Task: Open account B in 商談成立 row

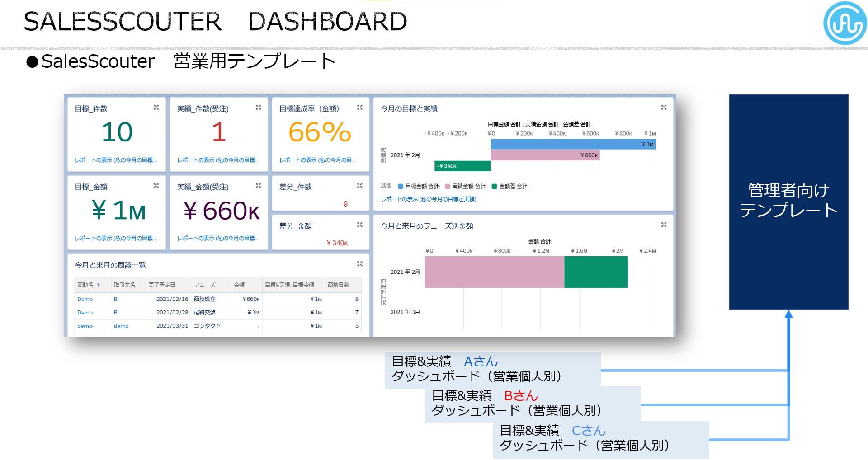Action: point(116,299)
